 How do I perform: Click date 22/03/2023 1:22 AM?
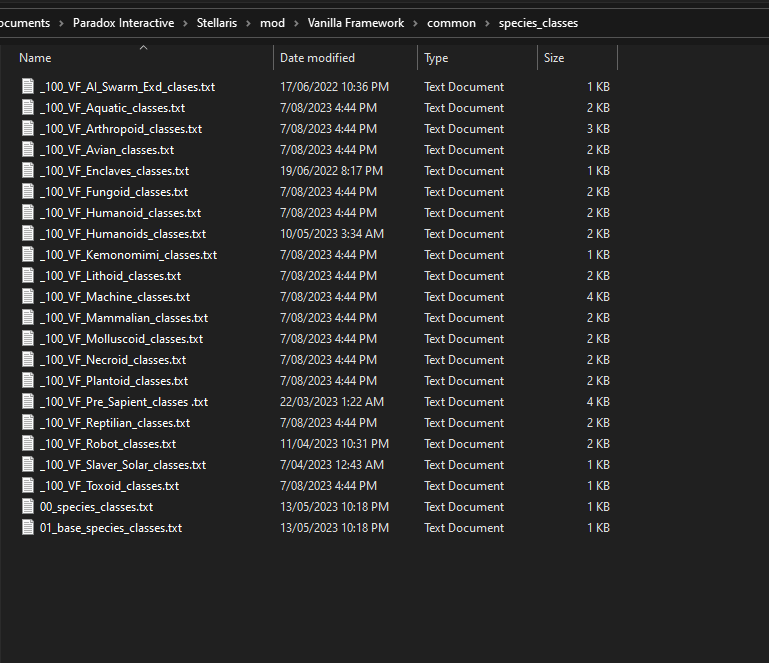pyautogui.click(x=332, y=402)
